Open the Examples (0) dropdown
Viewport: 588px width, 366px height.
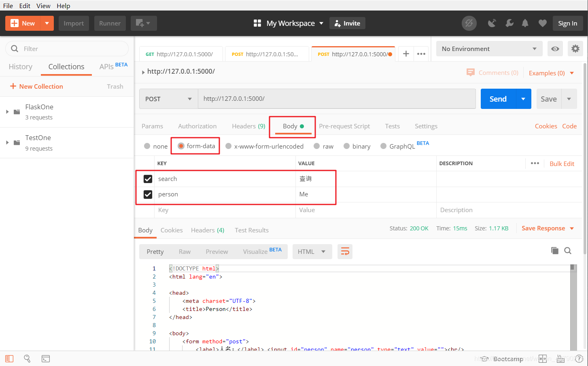[552, 73]
